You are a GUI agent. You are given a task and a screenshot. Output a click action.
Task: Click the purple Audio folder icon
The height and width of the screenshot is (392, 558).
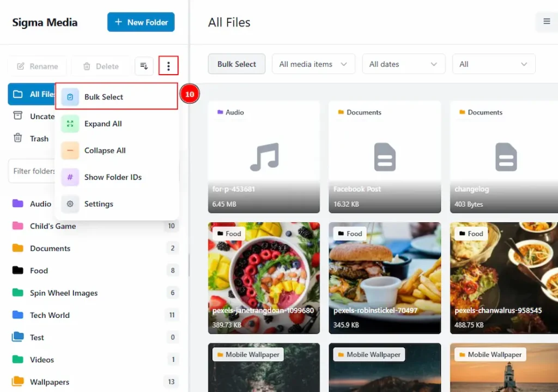(18, 203)
